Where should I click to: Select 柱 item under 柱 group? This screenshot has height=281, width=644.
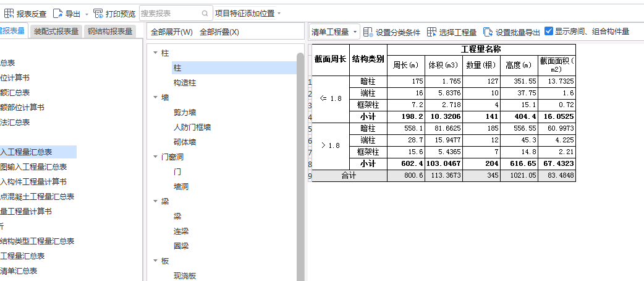pos(234,68)
